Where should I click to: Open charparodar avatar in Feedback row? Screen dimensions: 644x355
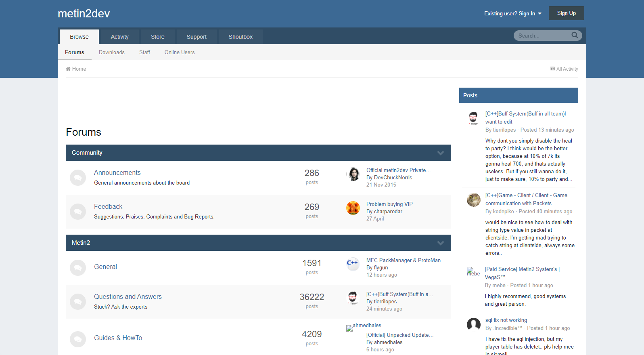pos(353,208)
